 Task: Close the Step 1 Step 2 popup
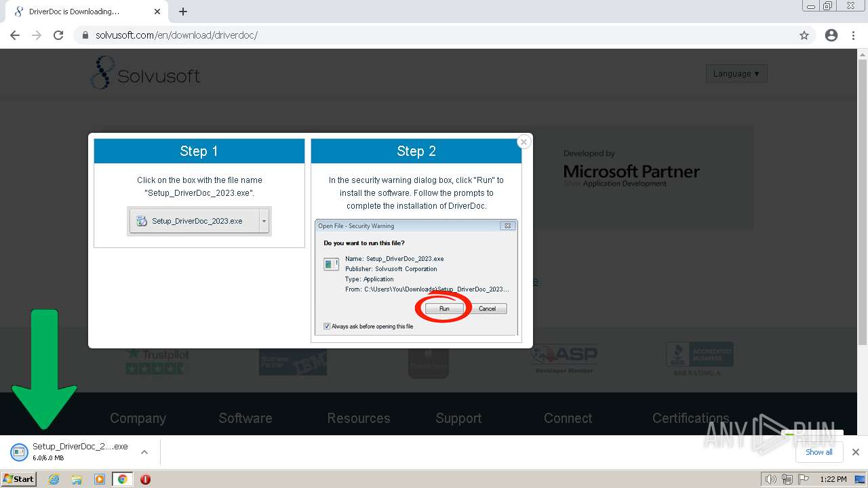point(524,142)
